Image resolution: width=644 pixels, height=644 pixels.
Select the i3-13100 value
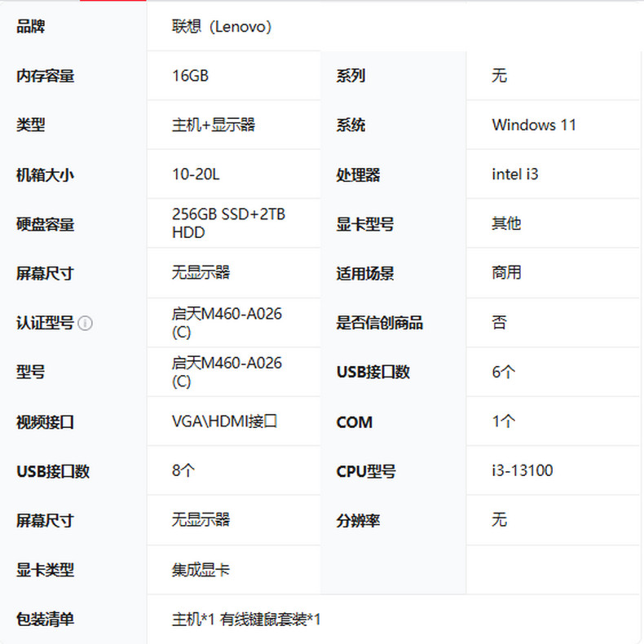(x=523, y=470)
